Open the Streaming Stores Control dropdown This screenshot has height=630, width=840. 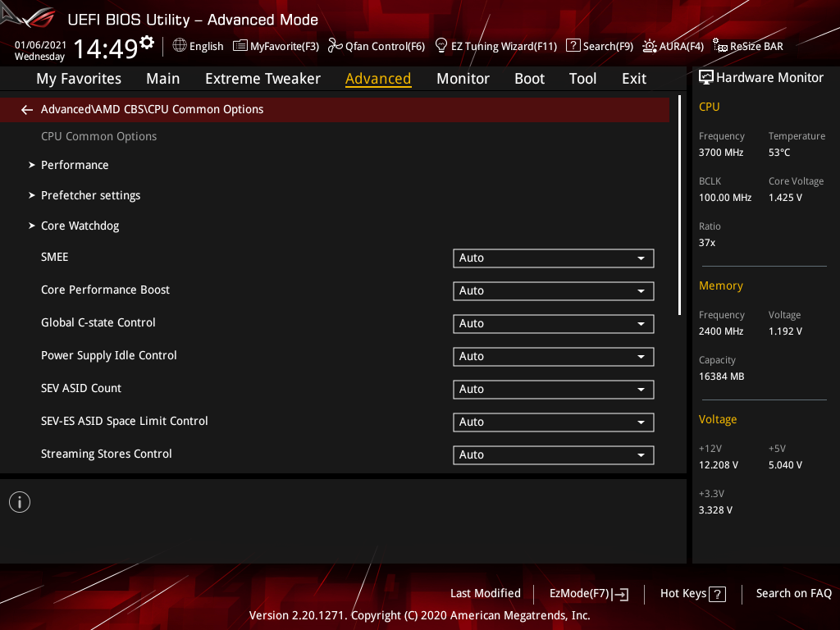point(554,454)
